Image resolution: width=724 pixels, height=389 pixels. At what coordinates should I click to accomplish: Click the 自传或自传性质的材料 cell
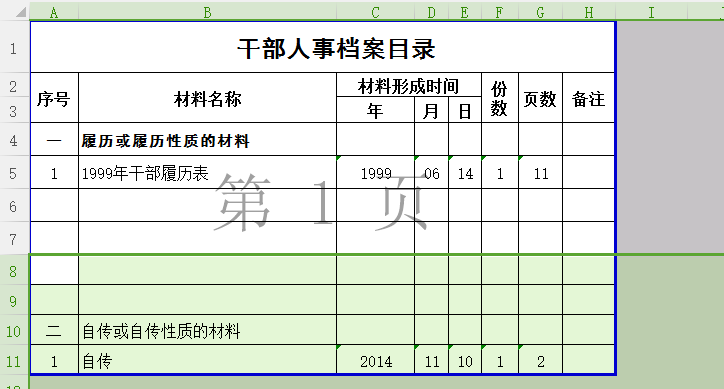click(207, 330)
